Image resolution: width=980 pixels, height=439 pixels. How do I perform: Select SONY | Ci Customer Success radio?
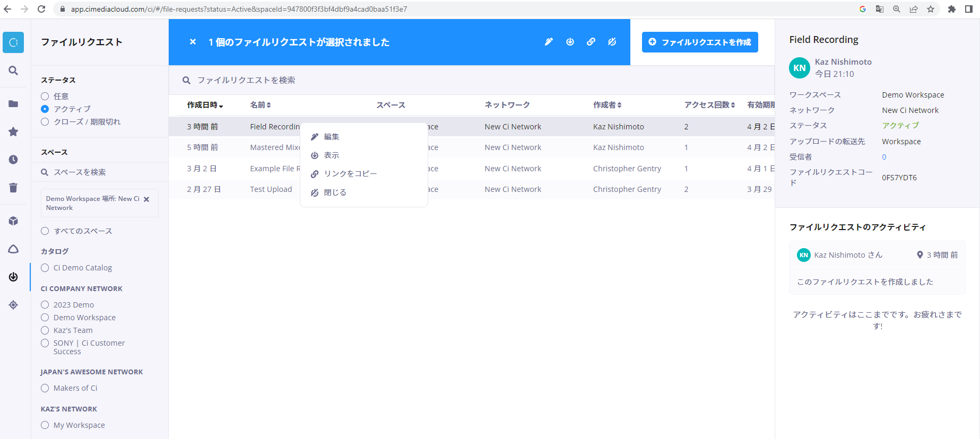[x=45, y=343]
